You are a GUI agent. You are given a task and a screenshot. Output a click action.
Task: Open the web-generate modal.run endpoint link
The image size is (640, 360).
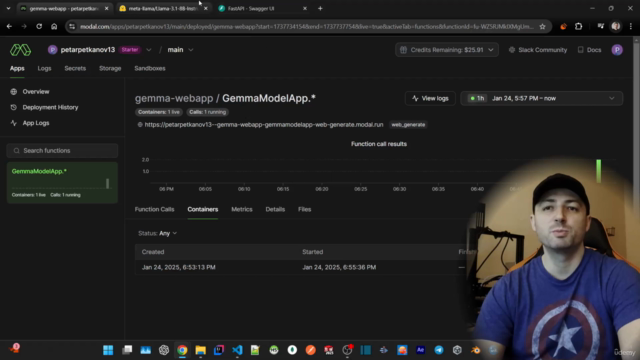coord(264,124)
